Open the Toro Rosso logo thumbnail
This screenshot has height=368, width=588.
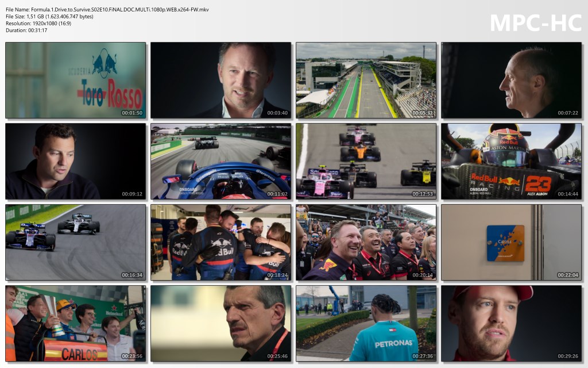pyautogui.click(x=76, y=80)
